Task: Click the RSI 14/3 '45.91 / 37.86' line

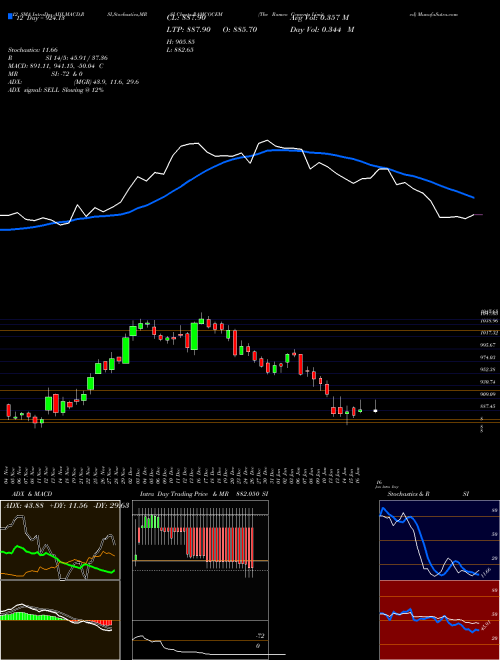Action: point(58,58)
